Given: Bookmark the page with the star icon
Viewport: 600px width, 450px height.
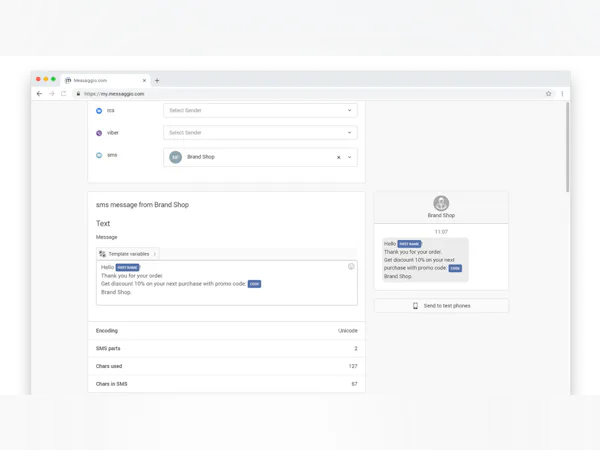Looking at the screenshot, I should tap(548, 94).
